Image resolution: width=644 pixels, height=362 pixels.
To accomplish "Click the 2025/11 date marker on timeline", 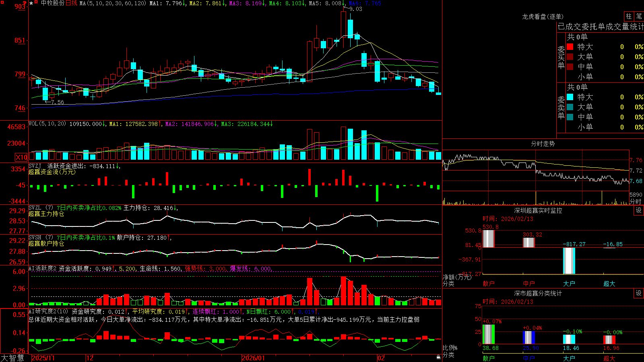I will point(43,358).
